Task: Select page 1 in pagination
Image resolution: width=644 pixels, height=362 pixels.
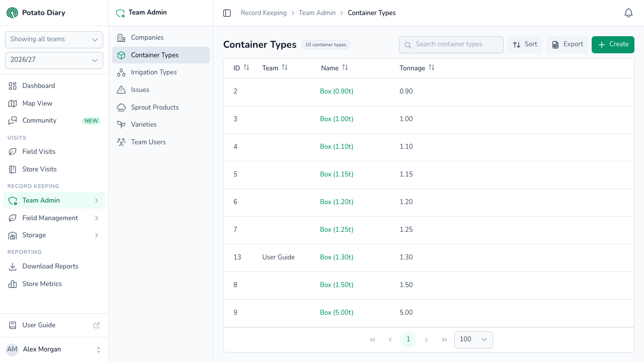Action: [408, 339]
